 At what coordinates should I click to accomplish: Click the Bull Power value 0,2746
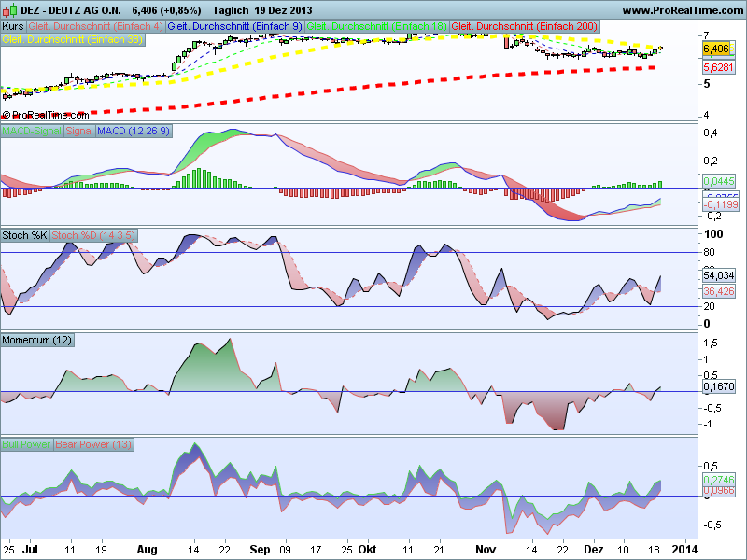pos(719,480)
